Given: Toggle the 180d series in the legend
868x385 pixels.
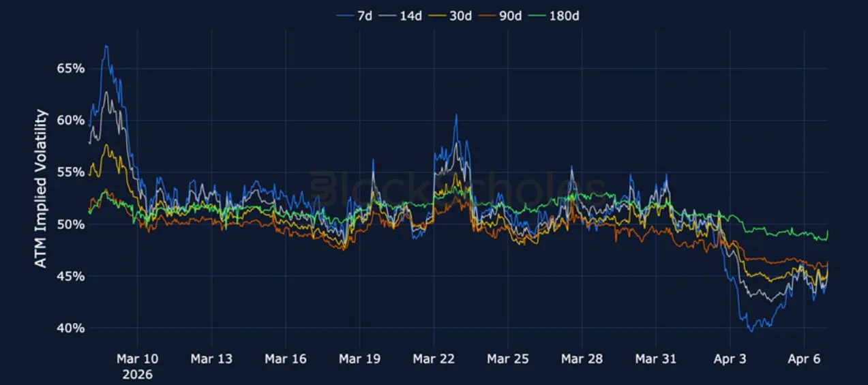Looking at the screenshot, I should click(554, 15).
